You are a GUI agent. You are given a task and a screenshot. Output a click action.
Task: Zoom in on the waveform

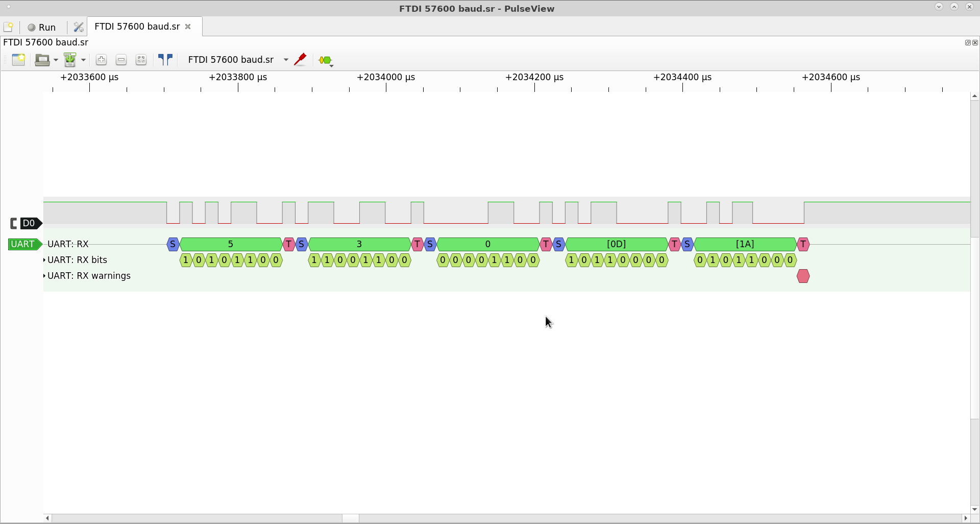coord(101,60)
